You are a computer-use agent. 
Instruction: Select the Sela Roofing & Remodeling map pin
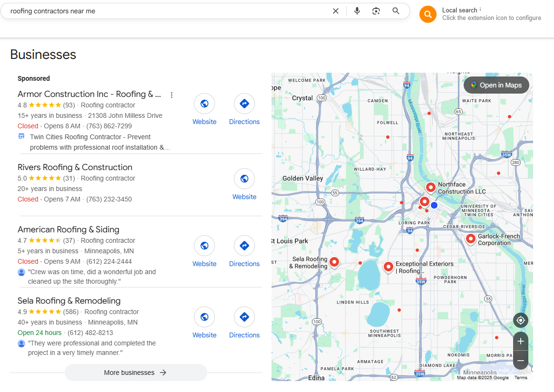coord(334,262)
